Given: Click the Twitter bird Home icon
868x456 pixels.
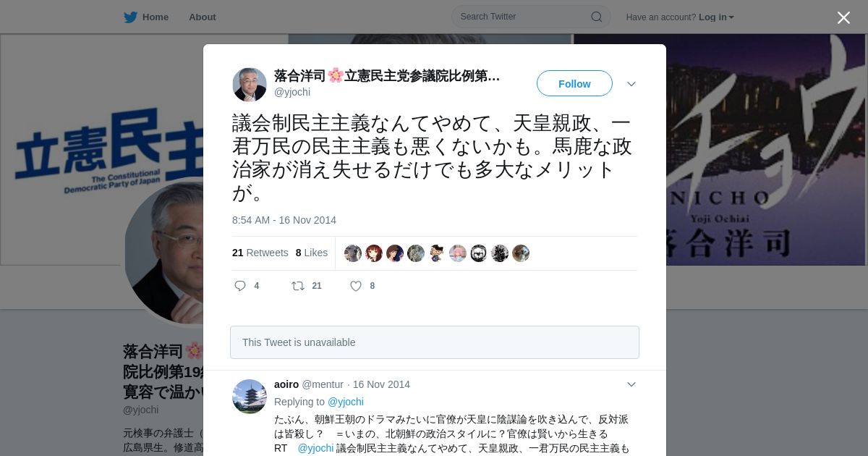Looking at the screenshot, I should 130,17.
